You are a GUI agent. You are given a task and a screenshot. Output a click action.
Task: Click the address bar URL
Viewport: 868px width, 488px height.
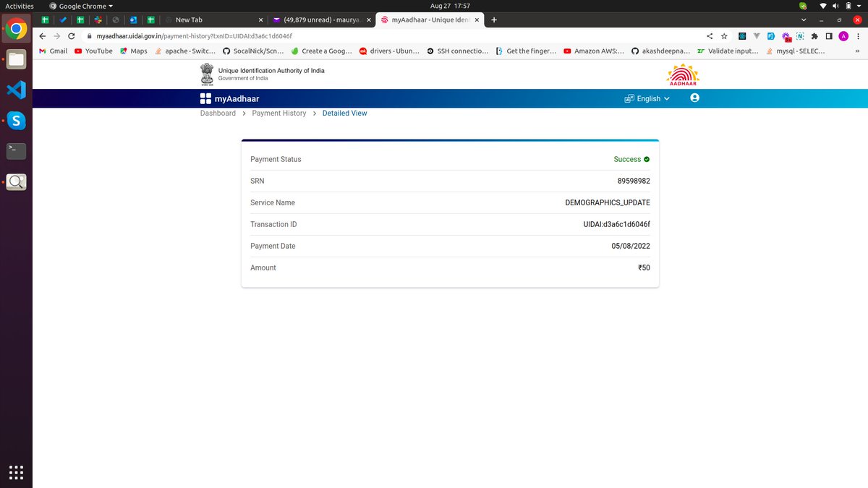[194, 35]
